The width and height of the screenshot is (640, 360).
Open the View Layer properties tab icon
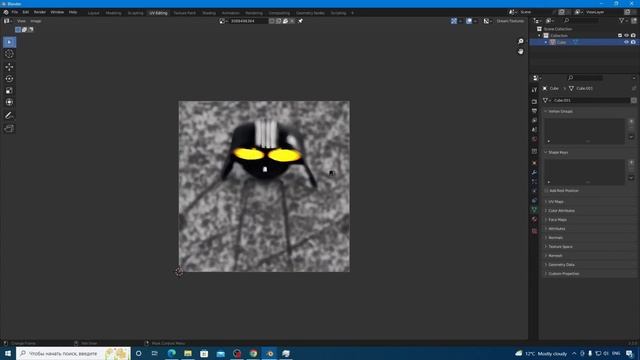(x=534, y=120)
